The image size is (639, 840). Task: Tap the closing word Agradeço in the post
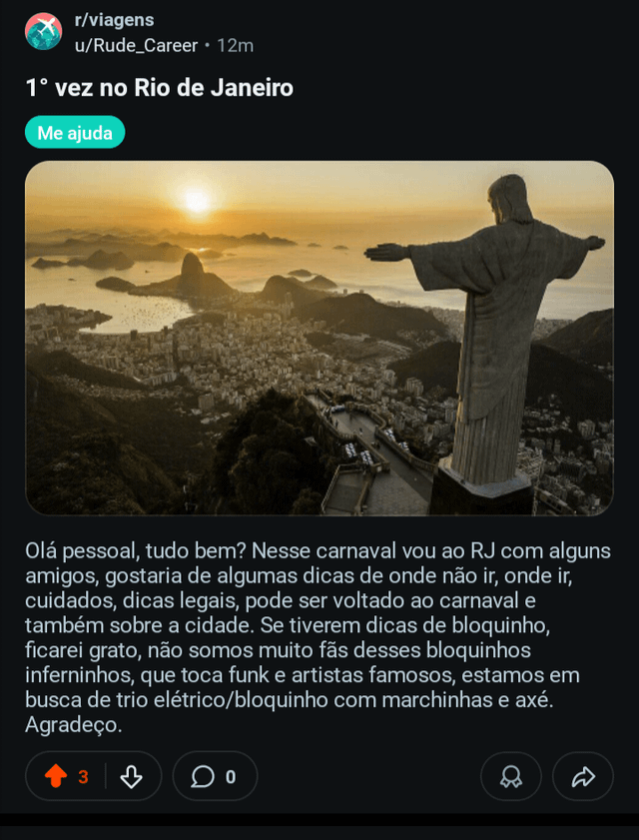(x=74, y=725)
